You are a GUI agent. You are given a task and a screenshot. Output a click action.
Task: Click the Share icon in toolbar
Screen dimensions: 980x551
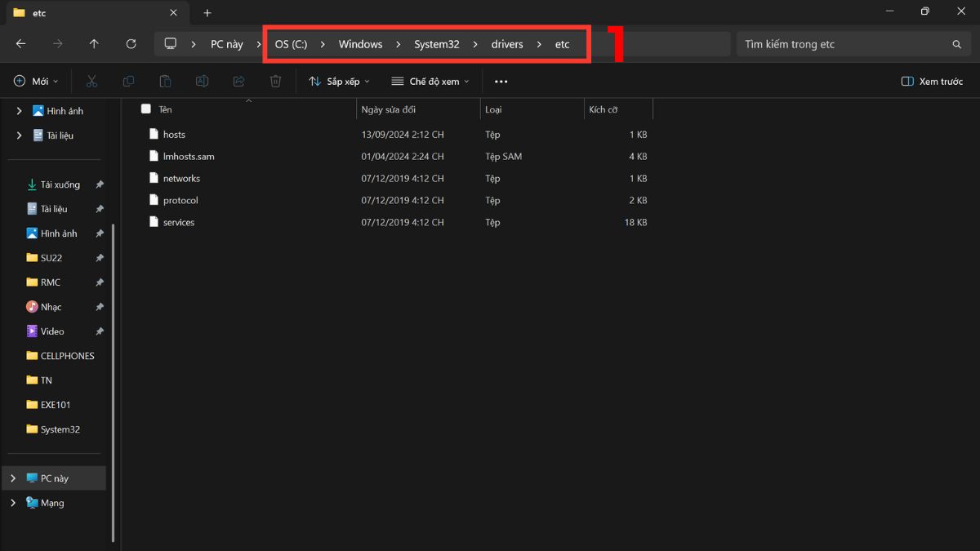[x=238, y=82]
